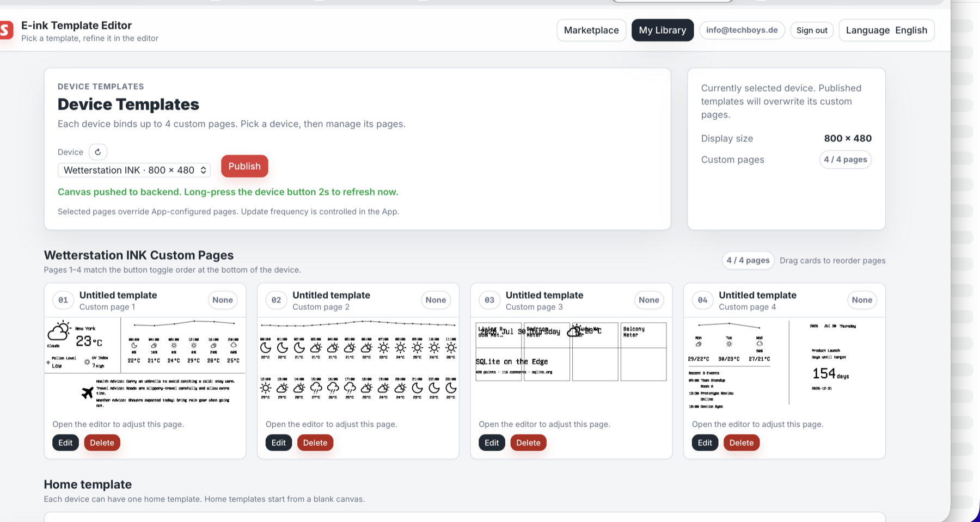Click the Home template heading

pyautogui.click(x=88, y=484)
